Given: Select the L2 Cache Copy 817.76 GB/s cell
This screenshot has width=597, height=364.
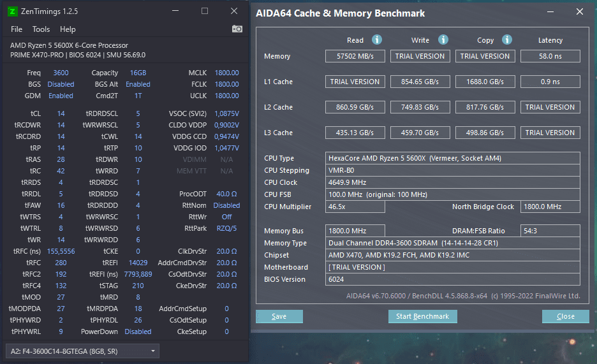Looking at the screenshot, I should tap(485, 107).
